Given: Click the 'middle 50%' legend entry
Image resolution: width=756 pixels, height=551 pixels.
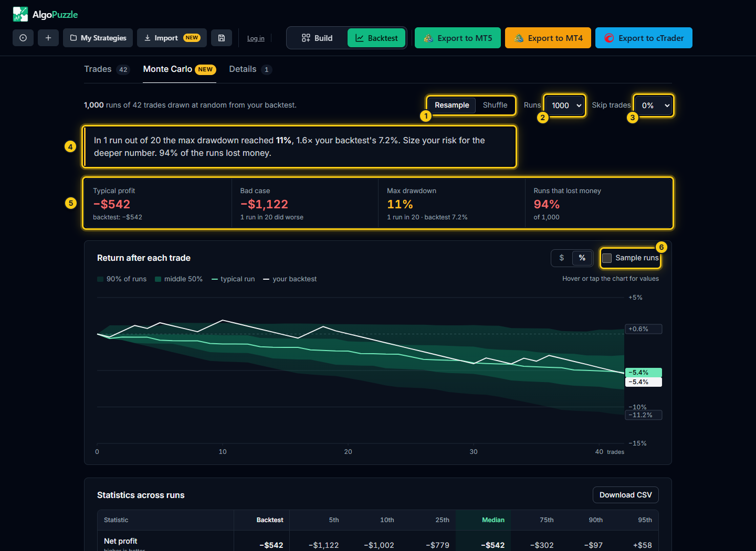Looking at the screenshot, I should pyautogui.click(x=178, y=279).
